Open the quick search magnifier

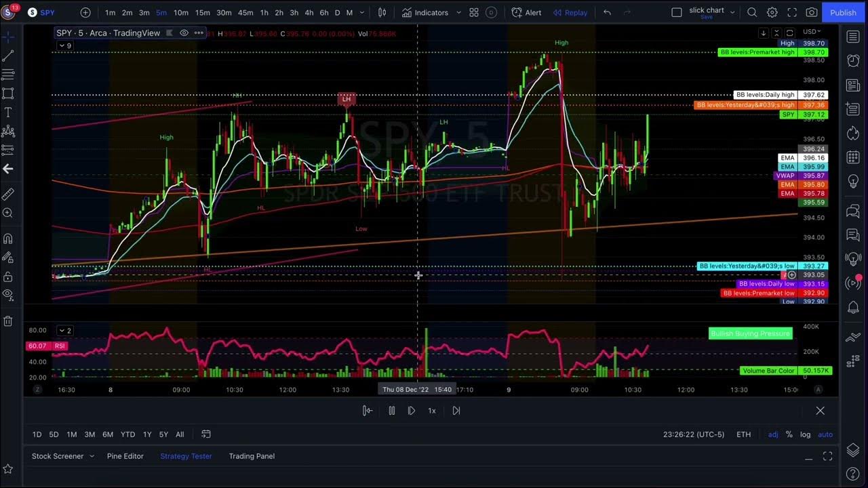point(752,12)
